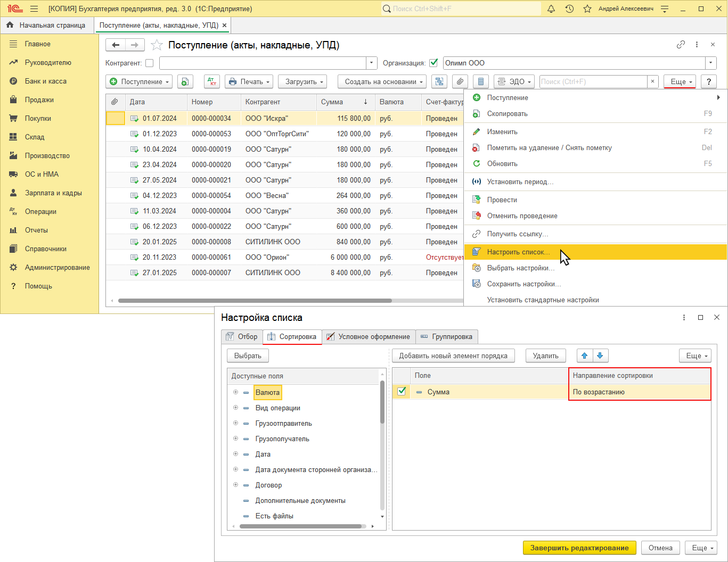
Task: Toggle the Организация filter checkbox
Action: click(x=433, y=63)
